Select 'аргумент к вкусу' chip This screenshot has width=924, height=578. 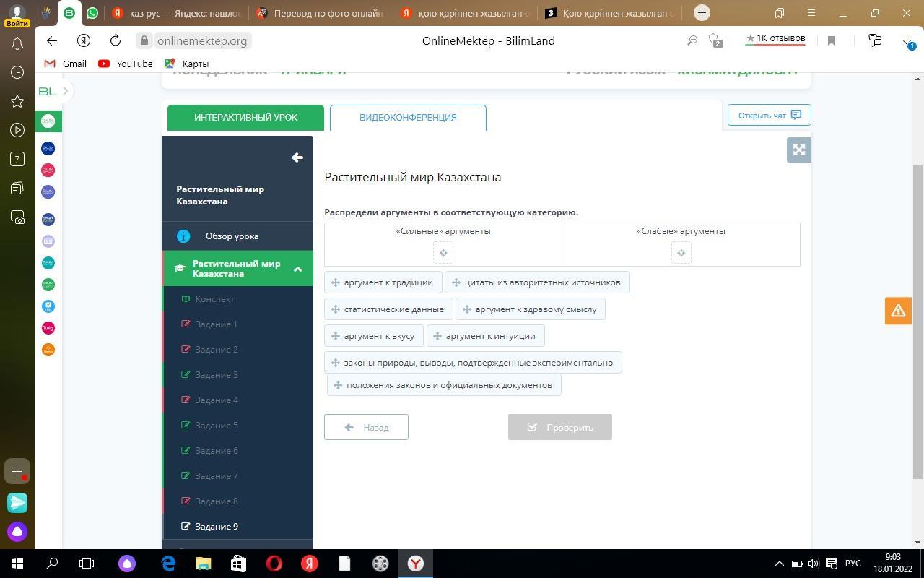374,336
